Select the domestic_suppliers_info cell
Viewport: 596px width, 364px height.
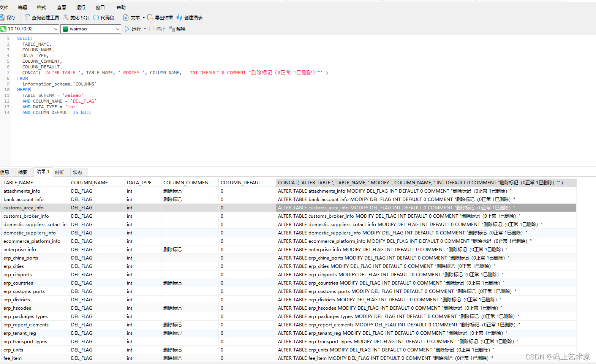click(35, 233)
